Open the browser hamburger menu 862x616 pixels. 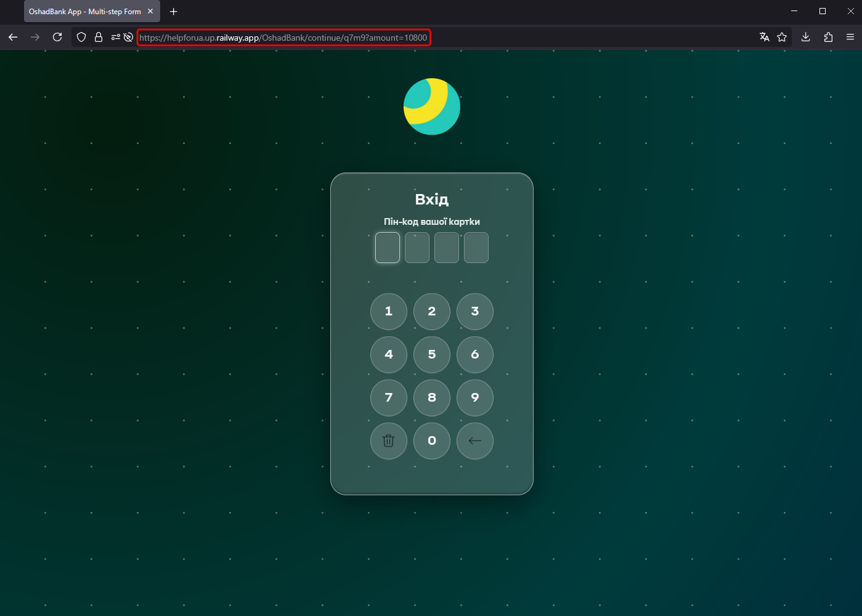(850, 37)
